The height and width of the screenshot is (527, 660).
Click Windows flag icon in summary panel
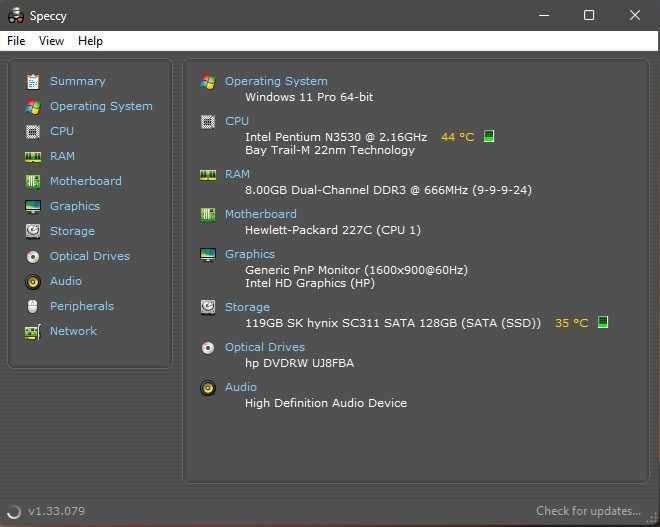tap(208, 81)
